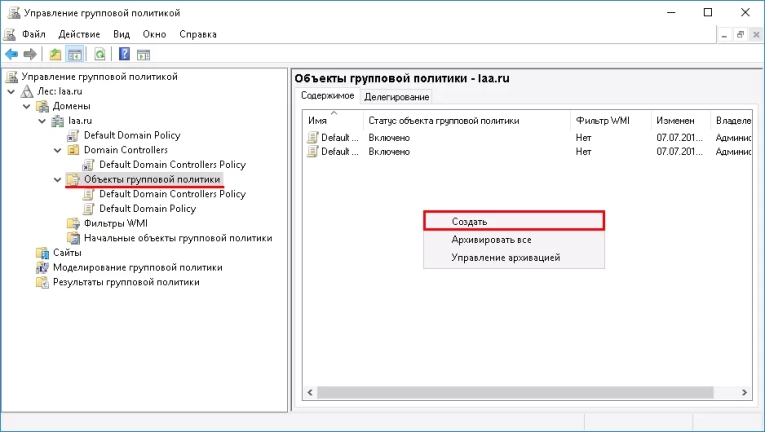Viewport: 765px width, 432px height.
Task: Collapse the Лес: laa.ru tree node
Action: pos(11,91)
